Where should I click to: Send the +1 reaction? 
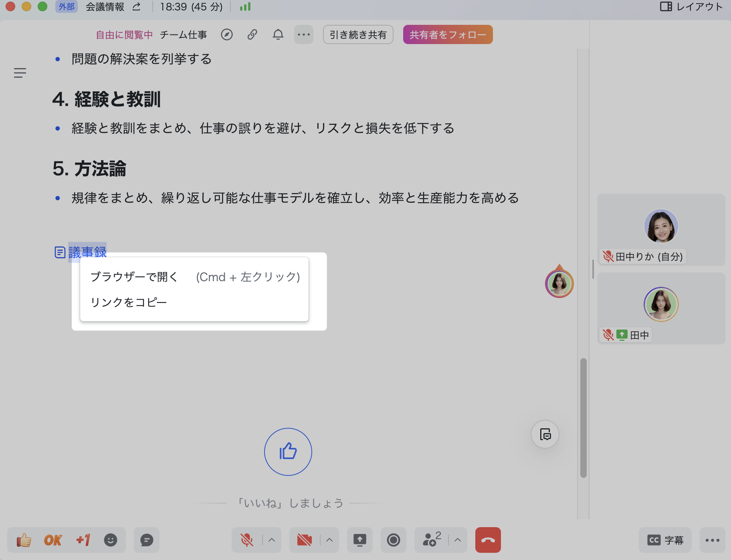tap(83, 540)
